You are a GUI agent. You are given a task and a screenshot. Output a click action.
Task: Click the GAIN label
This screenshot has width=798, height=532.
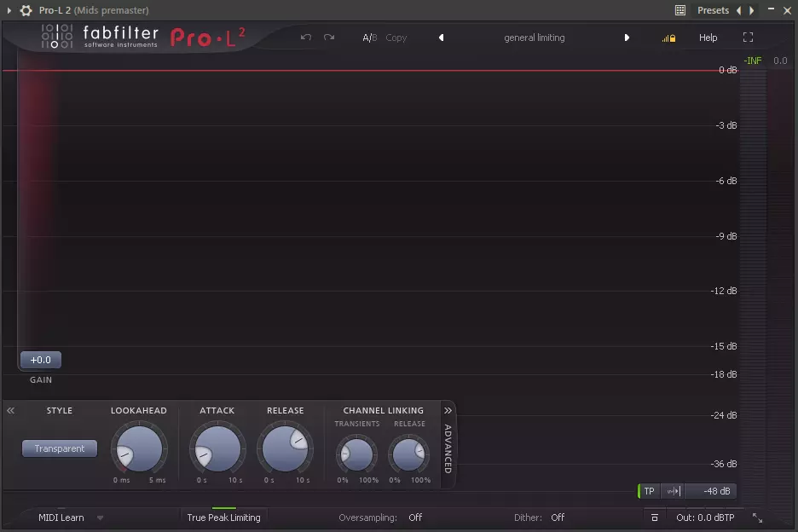(x=41, y=379)
